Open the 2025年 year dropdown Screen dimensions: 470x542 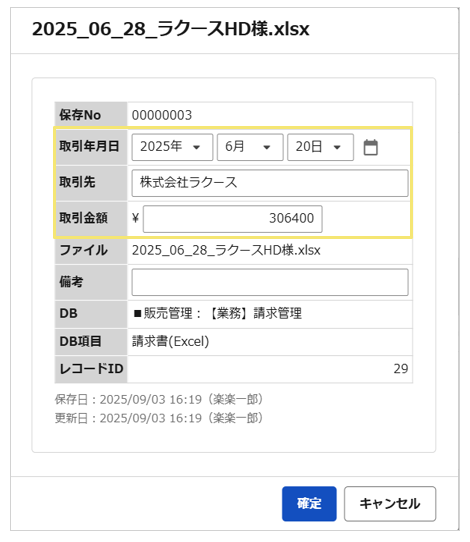tap(172, 147)
